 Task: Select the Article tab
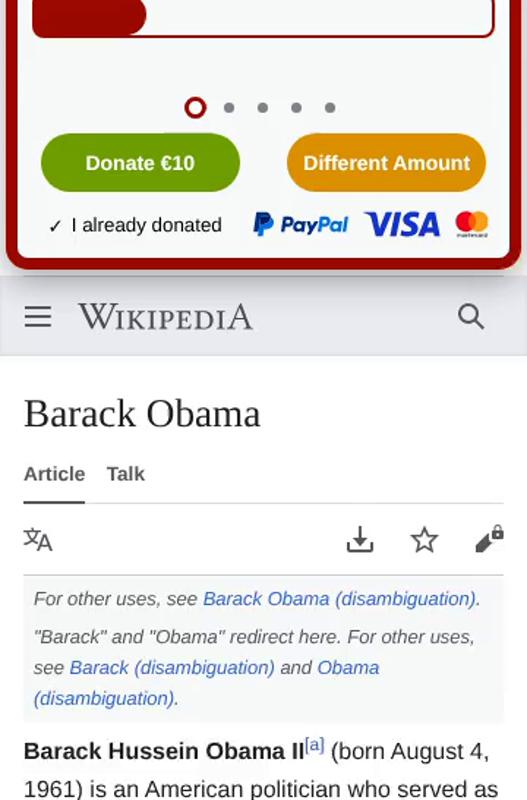tap(54, 474)
